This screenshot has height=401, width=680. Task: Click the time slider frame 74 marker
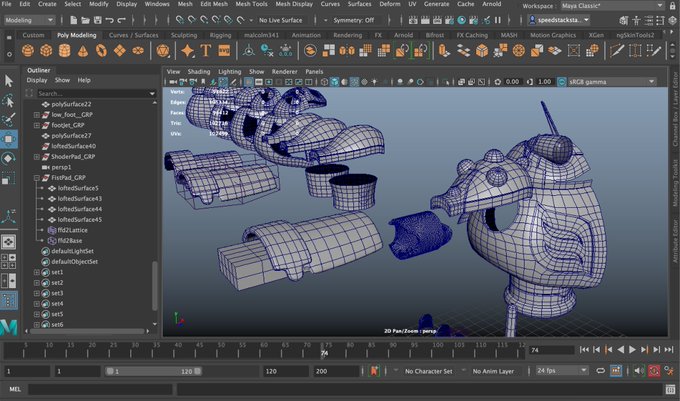click(x=324, y=352)
